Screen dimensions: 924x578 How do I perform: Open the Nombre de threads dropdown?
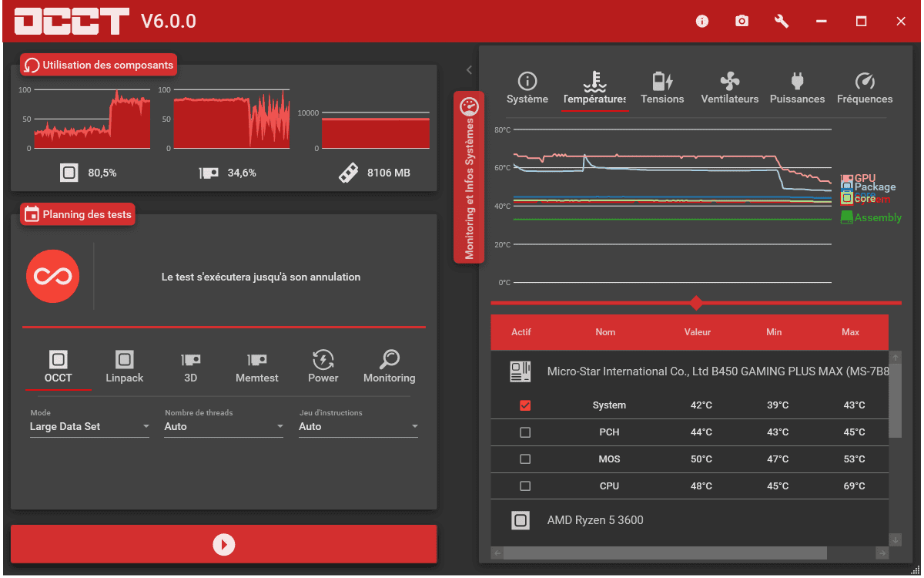(x=224, y=426)
